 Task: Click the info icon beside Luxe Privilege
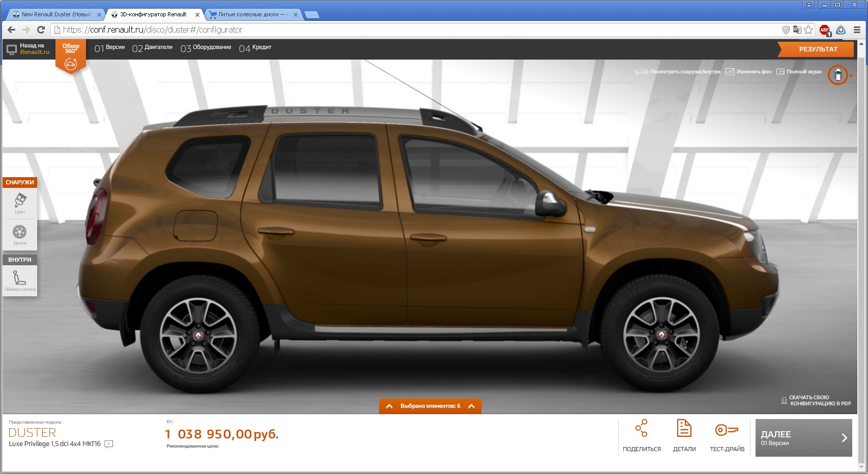(x=108, y=444)
